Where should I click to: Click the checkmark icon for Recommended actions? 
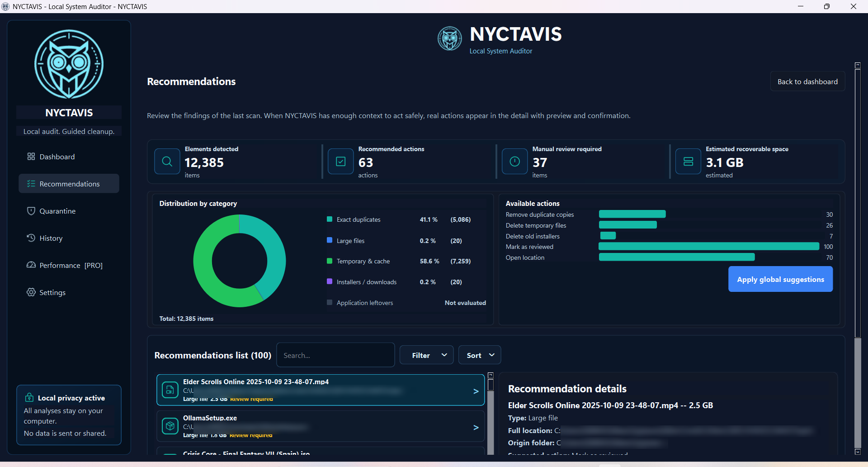pyautogui.click(x=340, y=162)
